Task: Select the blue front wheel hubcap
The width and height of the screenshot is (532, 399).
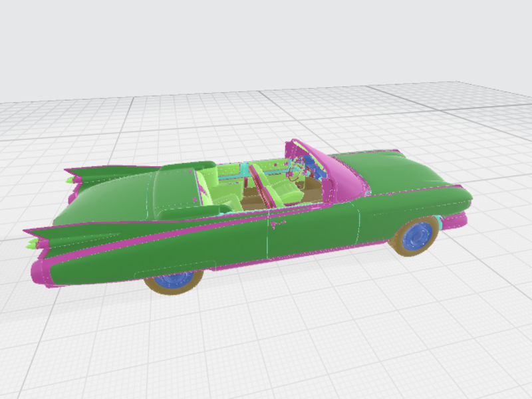Action: [x=418, y=235]
